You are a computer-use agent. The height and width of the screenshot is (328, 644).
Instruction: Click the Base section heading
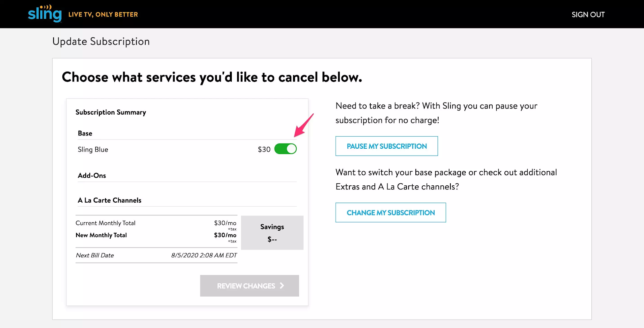pos(85,133)
